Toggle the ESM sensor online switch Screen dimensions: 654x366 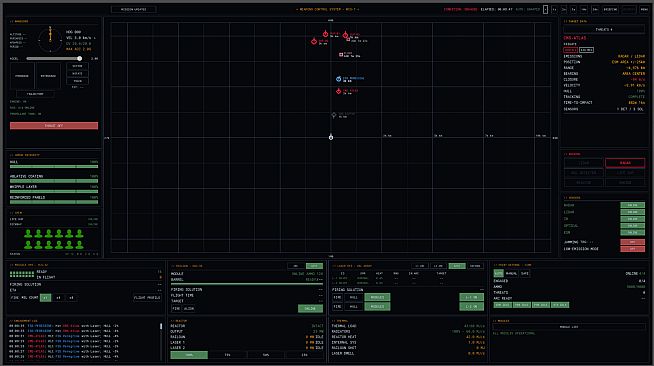(x=632, y=232)
